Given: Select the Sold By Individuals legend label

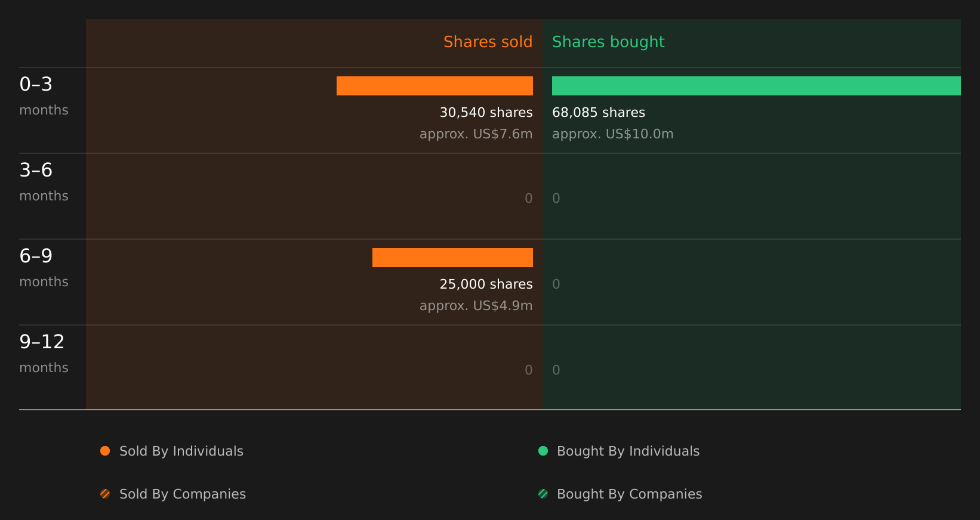Looking at the screenshot, I should tap(181, 451).
